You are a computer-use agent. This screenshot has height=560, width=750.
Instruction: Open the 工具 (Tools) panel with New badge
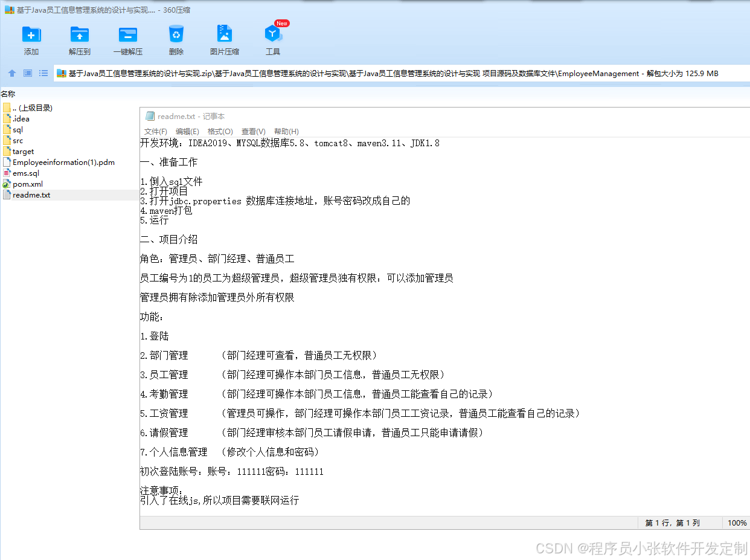pos(272,38)
